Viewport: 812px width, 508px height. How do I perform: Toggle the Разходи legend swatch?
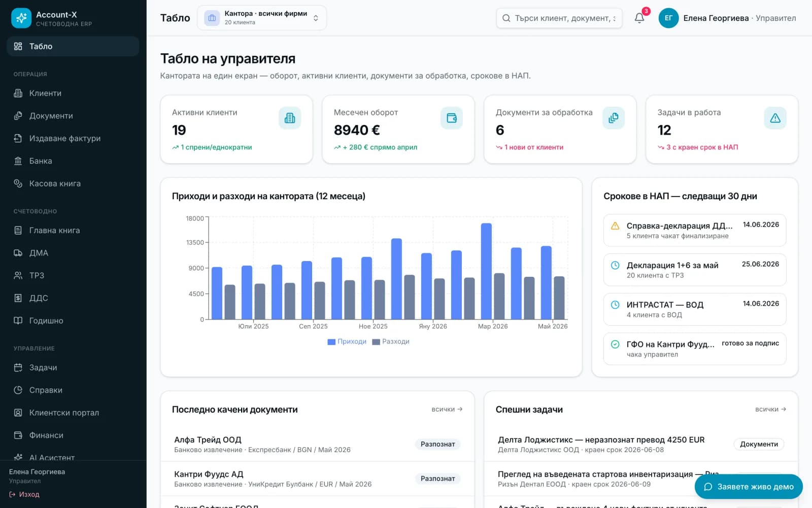point(376,342)
